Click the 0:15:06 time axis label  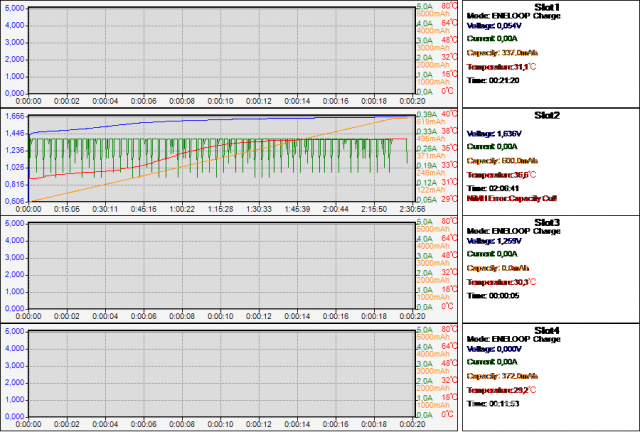coord(67,209)
